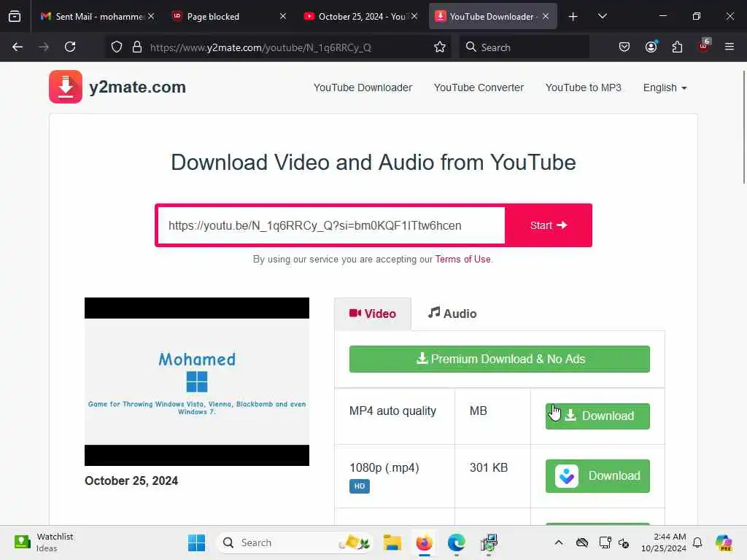The image size is (747, 560).
Task: Open the Windows Start menu
Action: click(x=196, y=542)
